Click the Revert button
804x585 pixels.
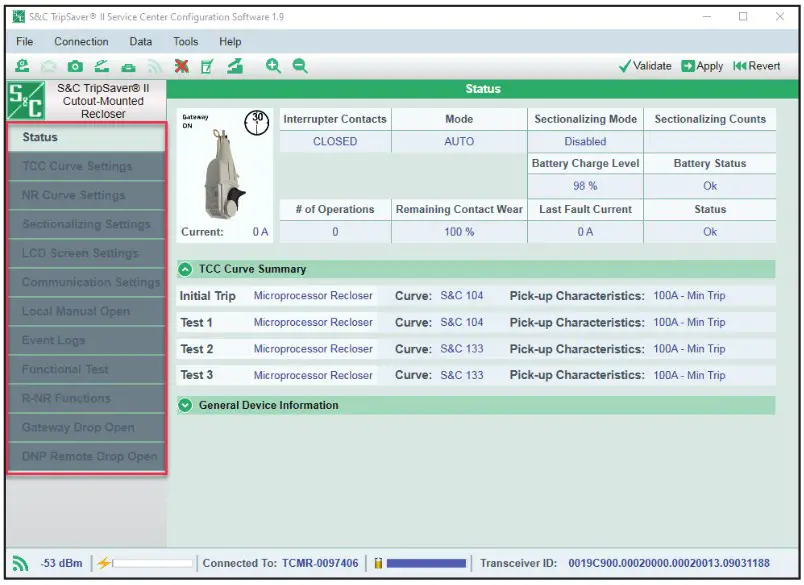pos(756,66)
